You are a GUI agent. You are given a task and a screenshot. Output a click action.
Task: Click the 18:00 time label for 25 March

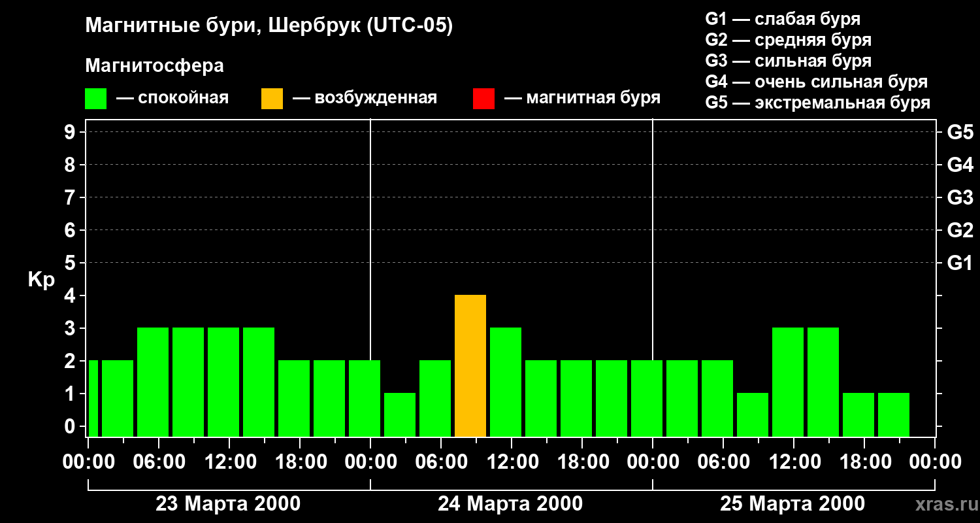coord(864,462)
